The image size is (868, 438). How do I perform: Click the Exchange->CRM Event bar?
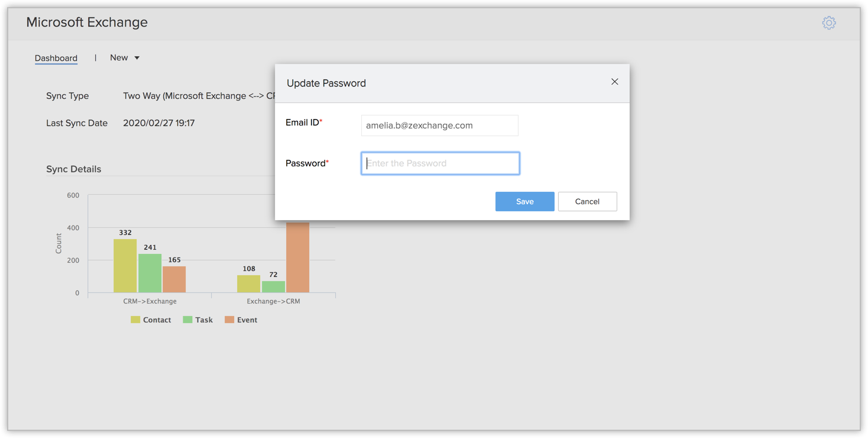pos(297,257)
